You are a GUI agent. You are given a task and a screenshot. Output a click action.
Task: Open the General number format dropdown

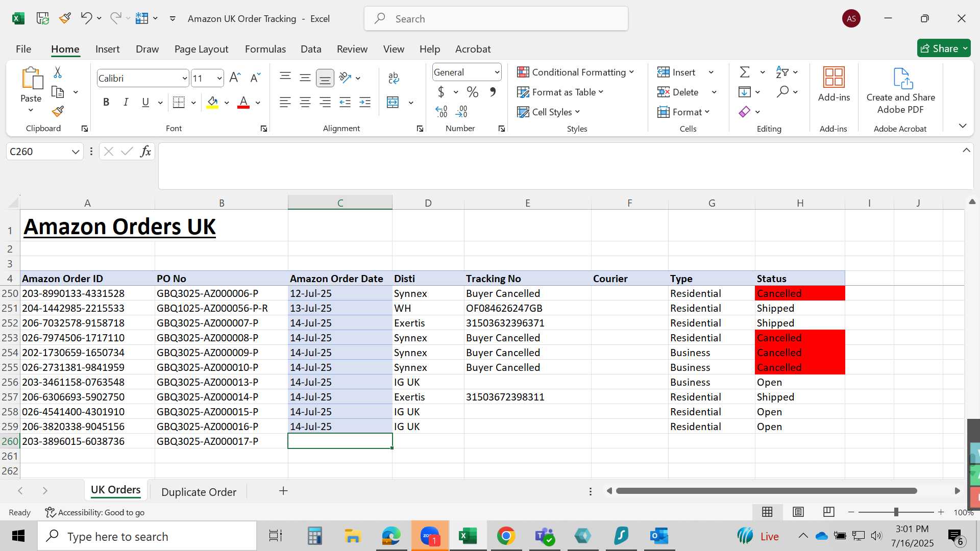(497, 72)
